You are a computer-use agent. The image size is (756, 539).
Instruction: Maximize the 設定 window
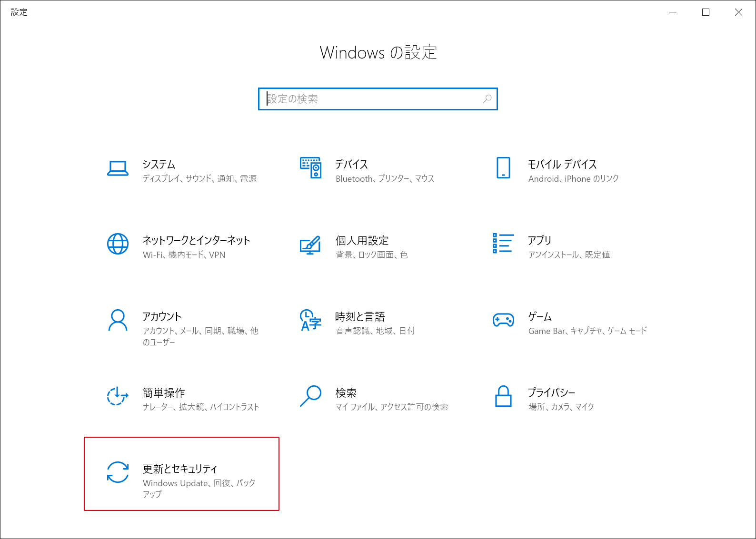(x=706, y=12)
